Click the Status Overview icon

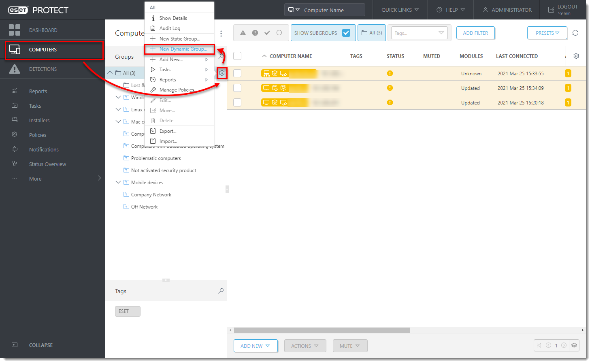(x=15, y=164)
